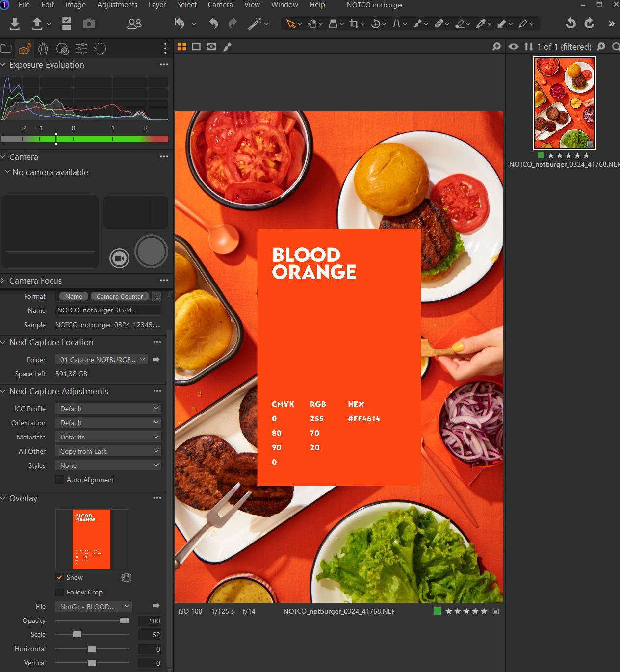Click the arrow next to capture Folder
Image resolution: width=620 pixels, height=672 pixels.
coord(156,360)
